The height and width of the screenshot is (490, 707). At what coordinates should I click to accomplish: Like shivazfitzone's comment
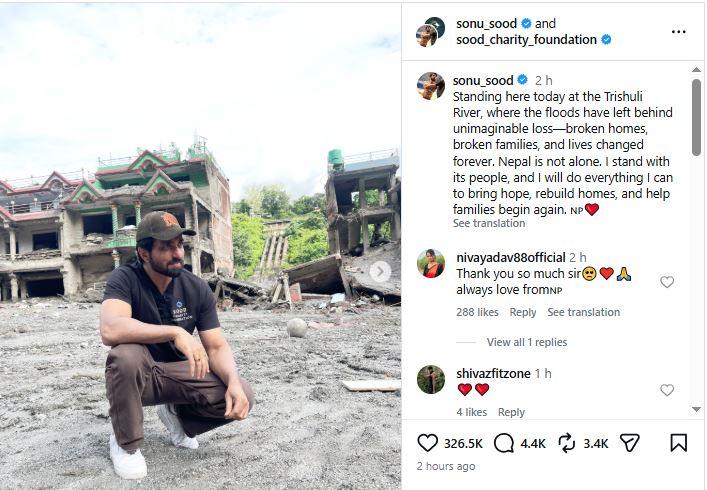tap(667, 389)
